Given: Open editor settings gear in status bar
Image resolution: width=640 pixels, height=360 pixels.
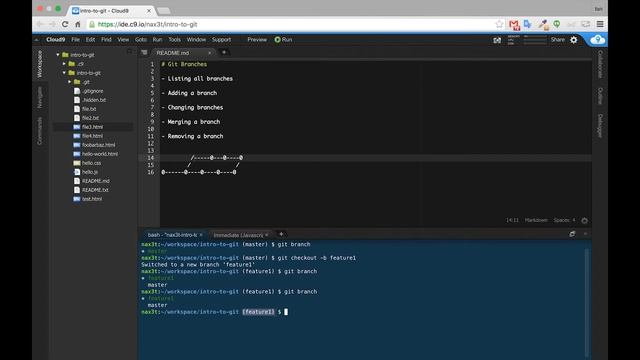Looking at the screenshot, I should (x=584, y=220).
